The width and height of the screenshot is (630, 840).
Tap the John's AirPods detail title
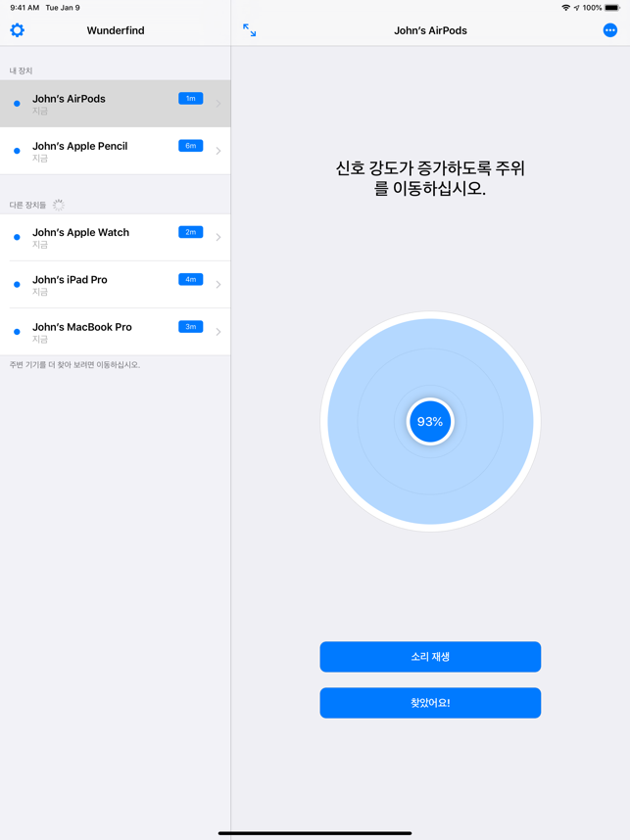[x=430, y=30]
